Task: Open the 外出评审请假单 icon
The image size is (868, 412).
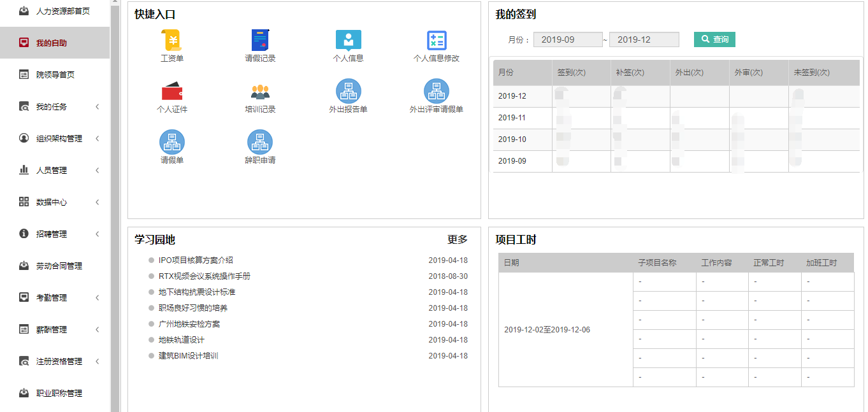Action: (437, 91)
